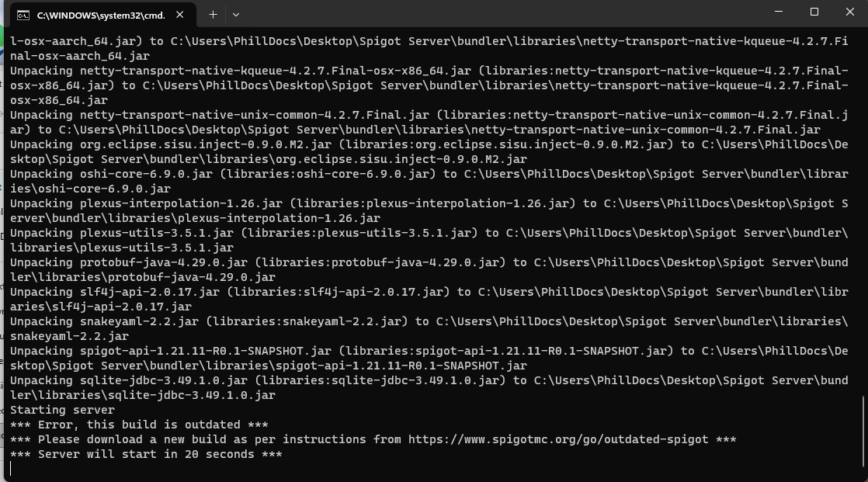Click the cmd.exe icon on the terminal tab

[23, 14]
